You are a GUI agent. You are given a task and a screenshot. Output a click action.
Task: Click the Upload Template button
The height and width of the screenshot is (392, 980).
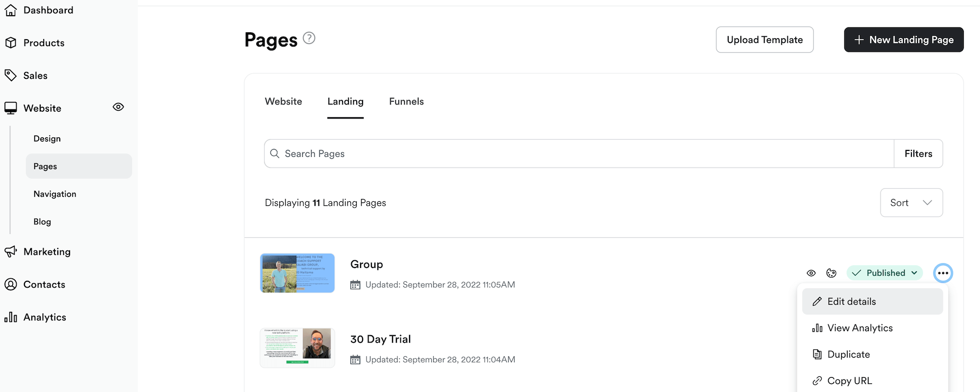coord(764,40)
